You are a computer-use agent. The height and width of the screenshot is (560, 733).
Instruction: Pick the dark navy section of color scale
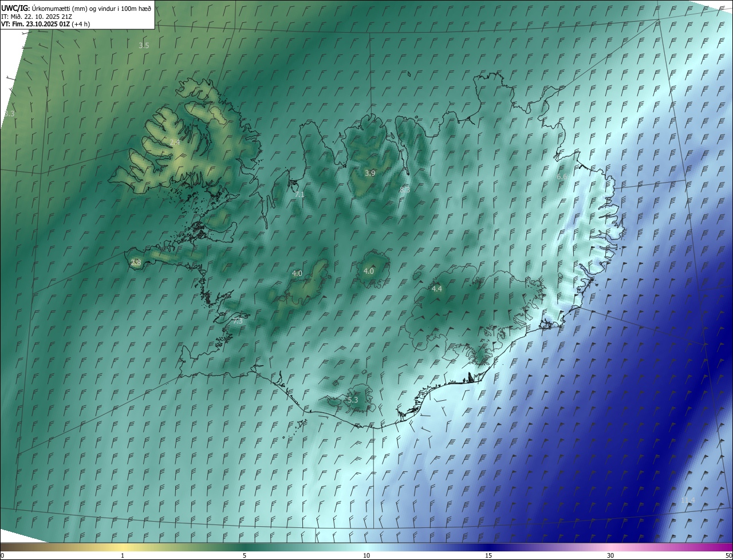coord(488,547)
